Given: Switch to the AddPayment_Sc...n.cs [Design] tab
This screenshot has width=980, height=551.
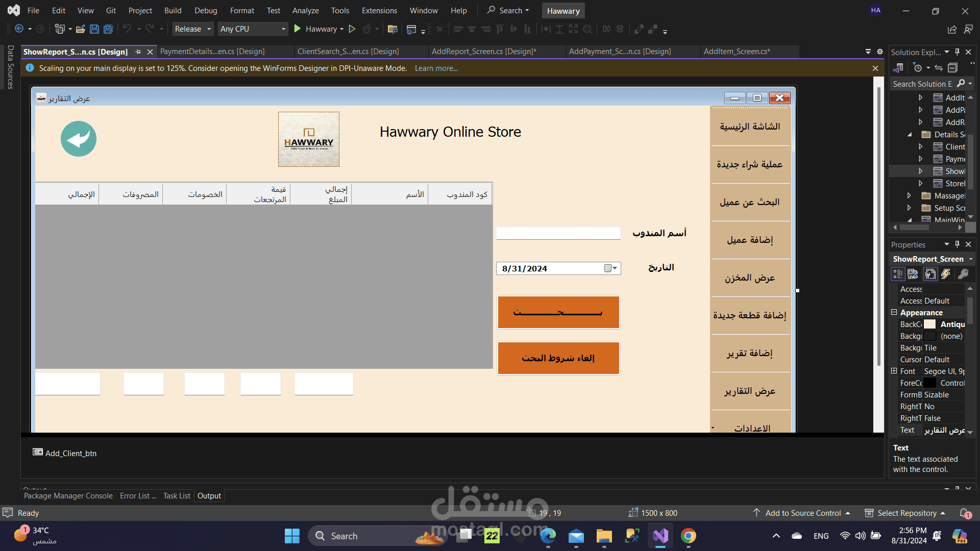Looking at the screenshot, I should click(x=620, y=52).
